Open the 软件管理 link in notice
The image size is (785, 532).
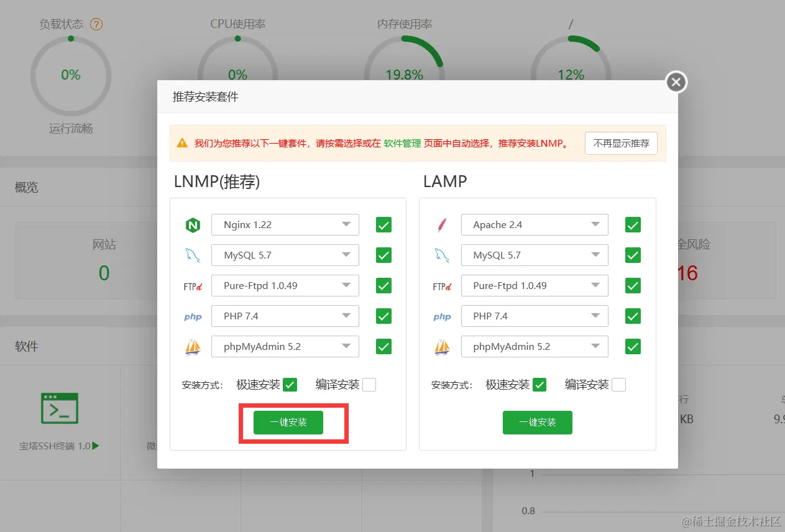[402, 143]
